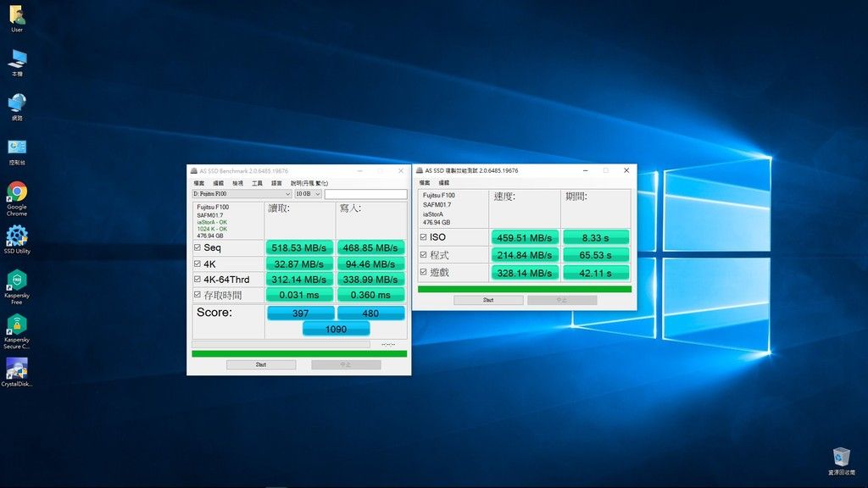This screenshot has width=868, height=488.
Task: Open the D: Fujitsu F100 drive dropdown
Action: click(x=242, y=194)
